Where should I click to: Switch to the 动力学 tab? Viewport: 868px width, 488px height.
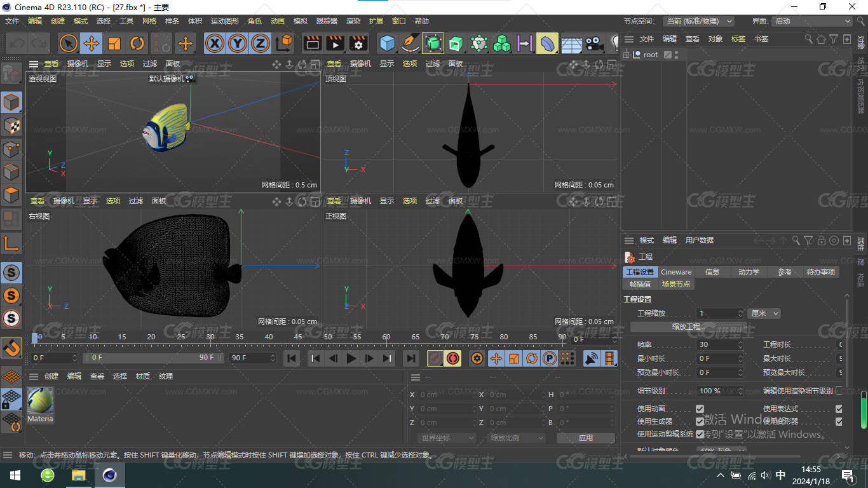pos(749,272)
